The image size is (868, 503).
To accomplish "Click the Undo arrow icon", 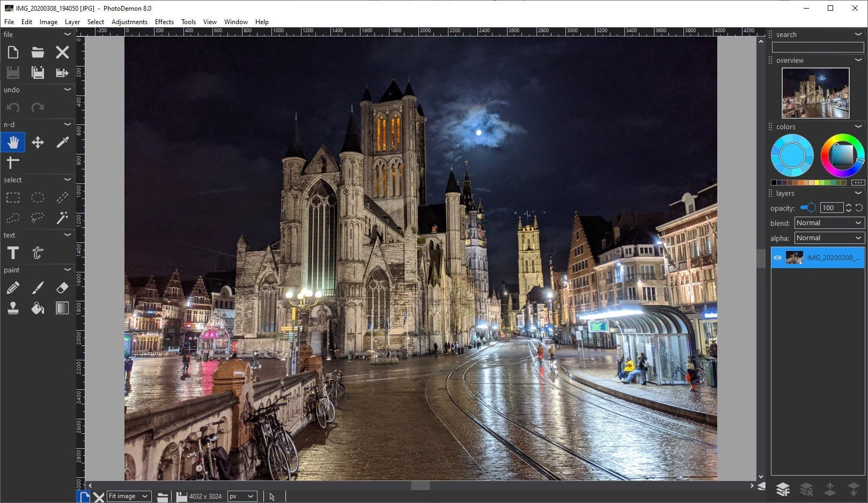I will [13, 107].
